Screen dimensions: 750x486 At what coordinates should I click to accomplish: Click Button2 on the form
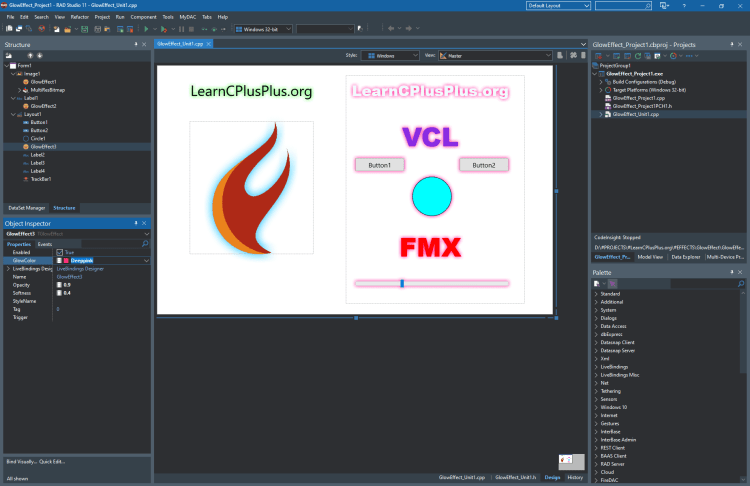[x=484, y=165]
